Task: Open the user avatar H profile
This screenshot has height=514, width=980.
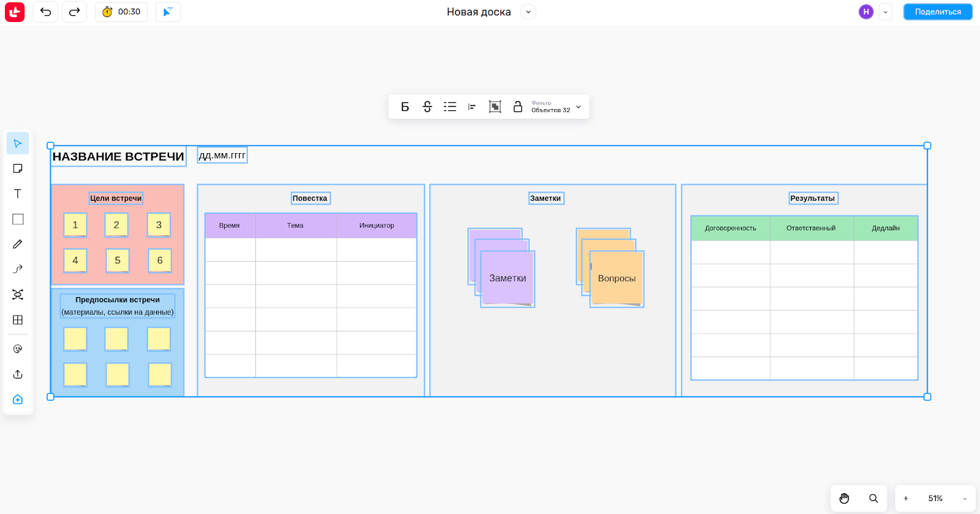Action: tap(865, 12)
